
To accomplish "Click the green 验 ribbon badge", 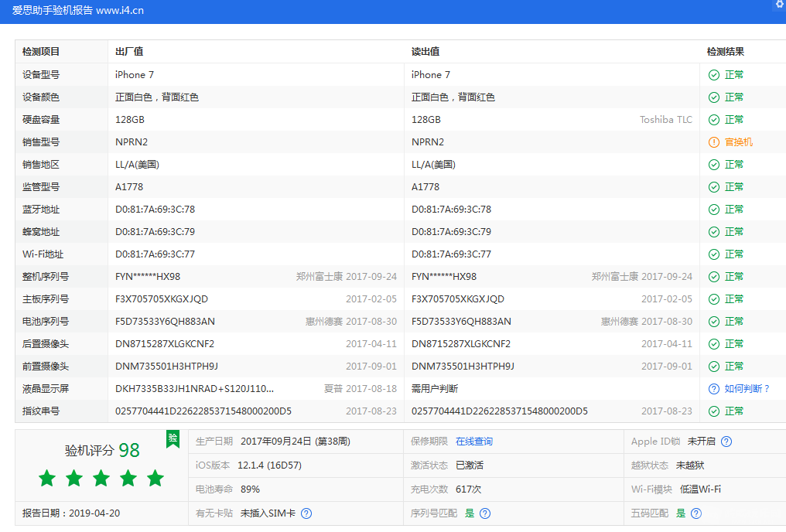I will click(x=173, y=439).
